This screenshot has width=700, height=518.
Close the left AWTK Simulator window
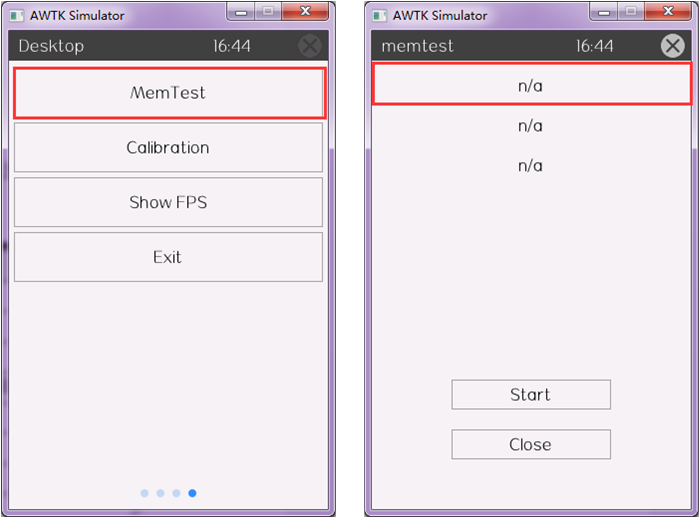305,12
